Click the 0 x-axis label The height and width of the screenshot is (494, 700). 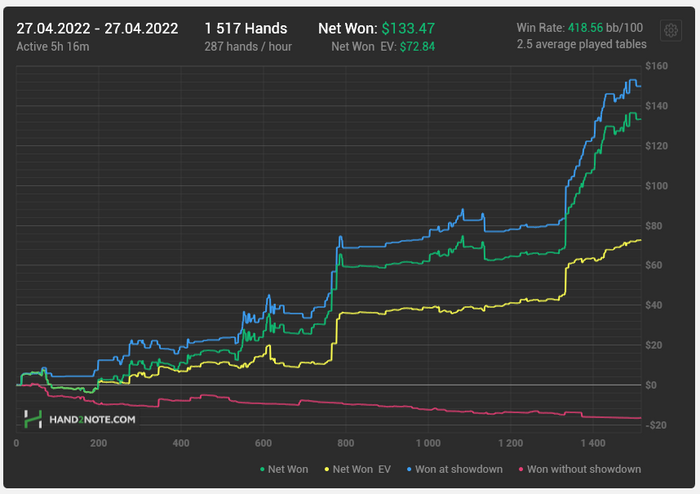pyautogui.click(x=16, y=443)
